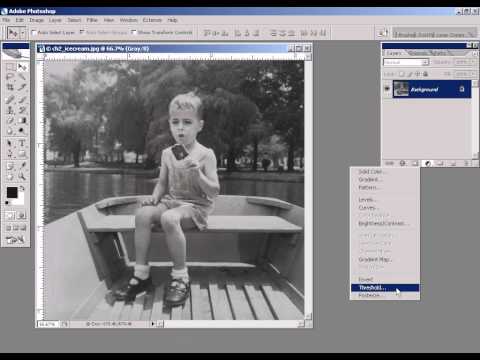This screenshot has height=360, width=480.
Task: Click the document zoom percentage field
Action: [48, 324]
